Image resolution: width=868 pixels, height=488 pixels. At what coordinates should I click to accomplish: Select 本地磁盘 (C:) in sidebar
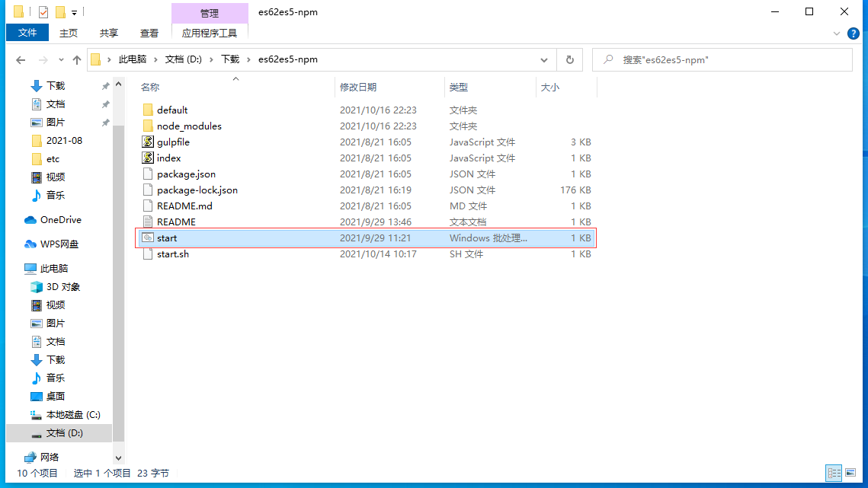(73, 415)
